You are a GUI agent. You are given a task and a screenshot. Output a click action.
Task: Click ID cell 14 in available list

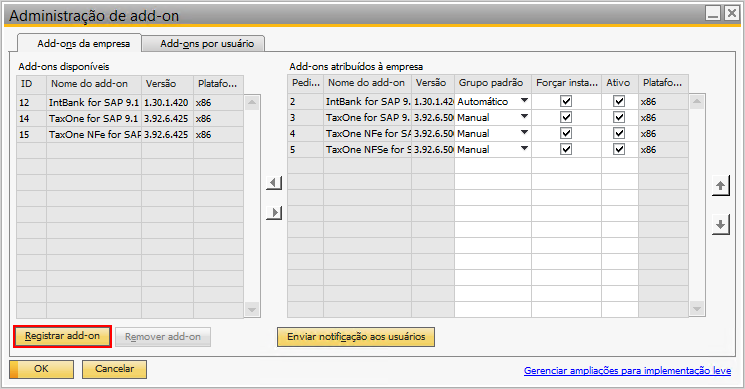[x=31, y=119]
